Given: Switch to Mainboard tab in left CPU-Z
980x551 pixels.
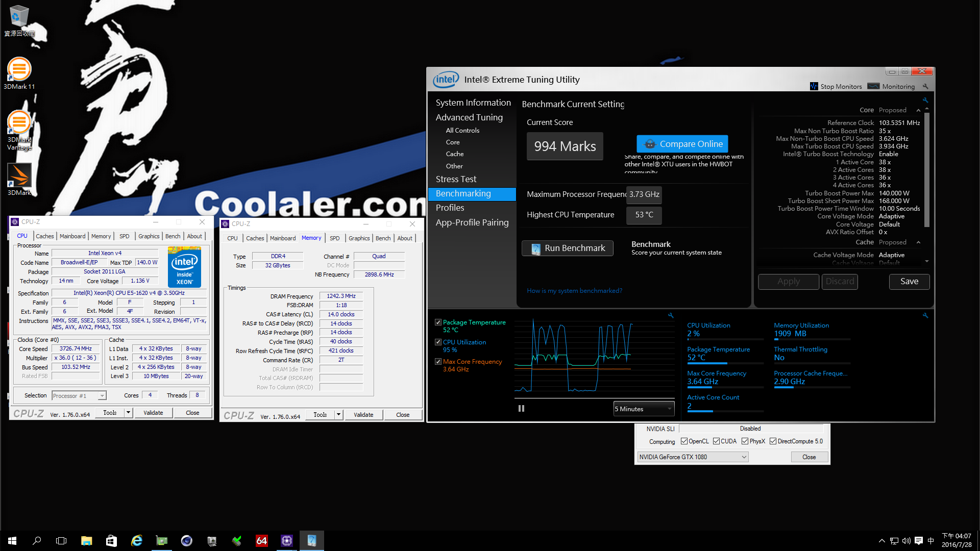Looking at the screenshot, I should click(72, 236).
